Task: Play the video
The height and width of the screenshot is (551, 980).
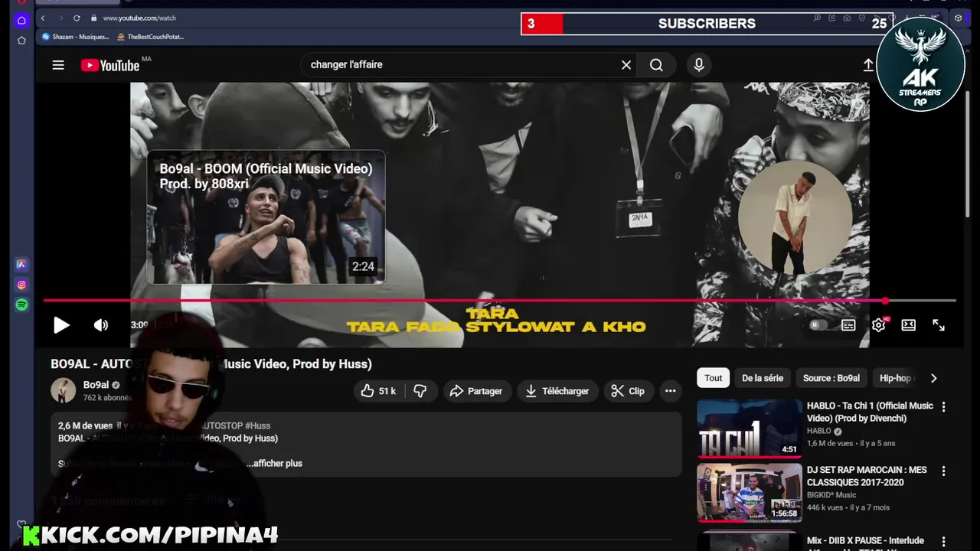Action: (x=61, y=325)
